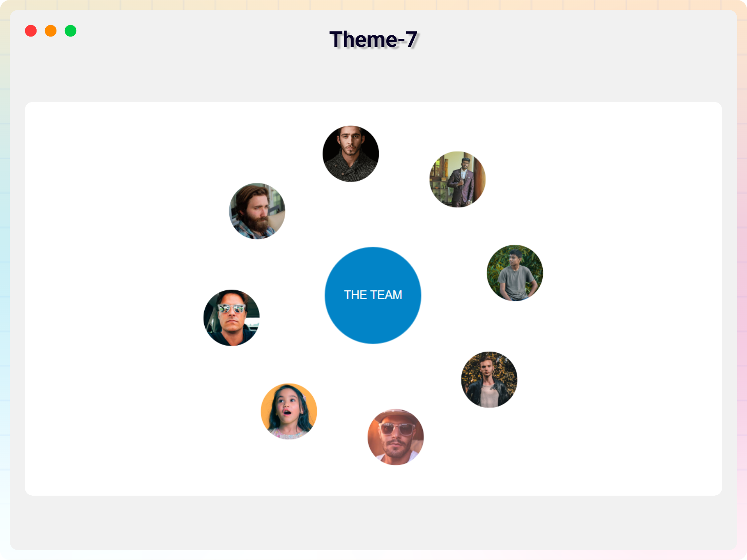The image size is (747, 560).
Task: Pick the team member photo taken inside a car
Action: (x=232, y=318)
